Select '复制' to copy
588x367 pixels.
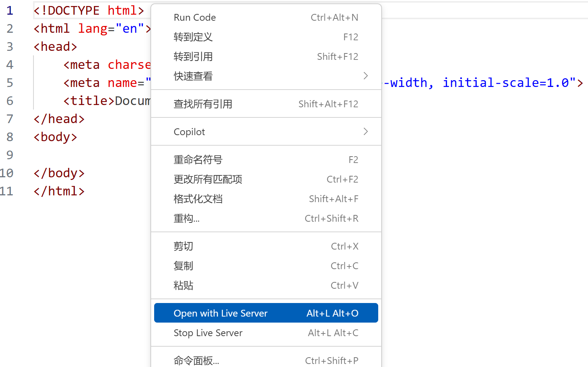point(183,266)
